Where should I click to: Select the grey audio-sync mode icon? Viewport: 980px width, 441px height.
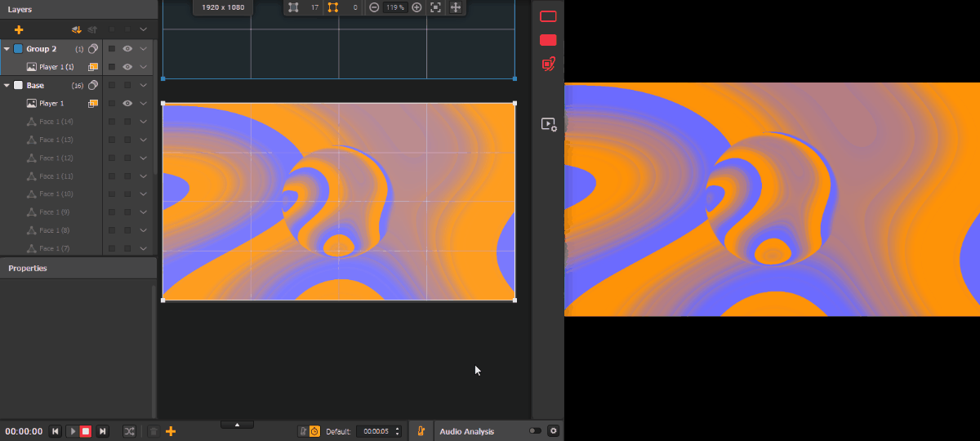304,431
